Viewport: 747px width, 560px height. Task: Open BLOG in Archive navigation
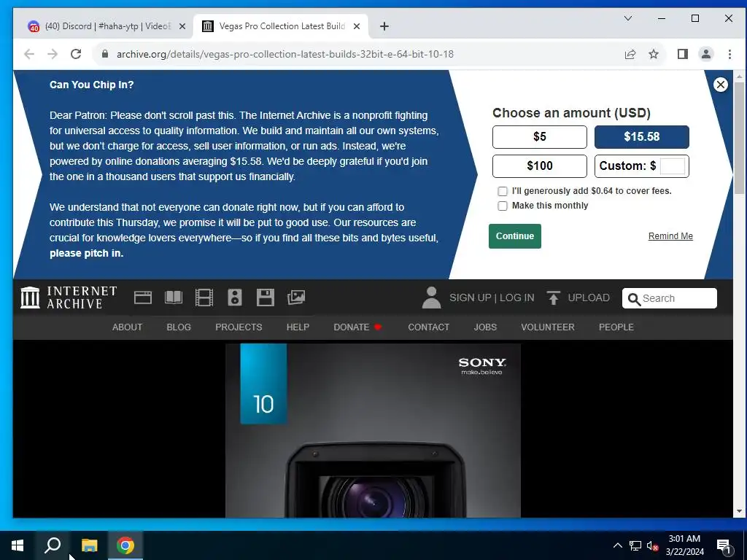click(x=179, y=327)
